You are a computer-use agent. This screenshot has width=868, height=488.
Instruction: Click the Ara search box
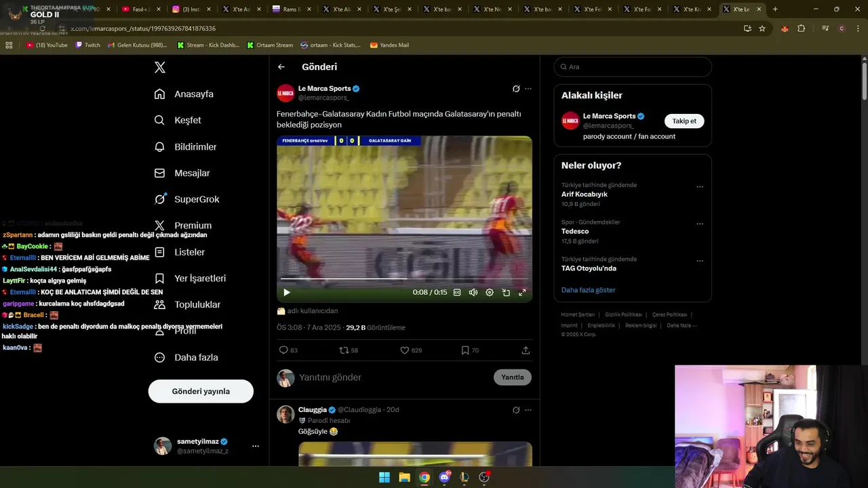(x=633, y=67)
